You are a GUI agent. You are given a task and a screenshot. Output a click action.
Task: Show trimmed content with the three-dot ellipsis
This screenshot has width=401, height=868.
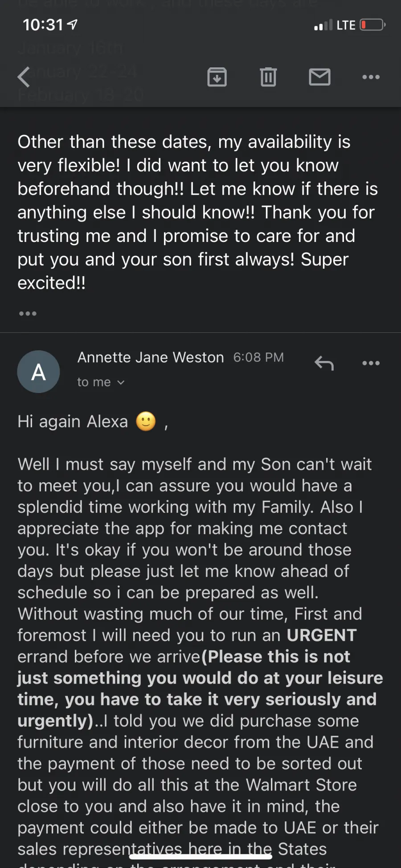(28, 314)
